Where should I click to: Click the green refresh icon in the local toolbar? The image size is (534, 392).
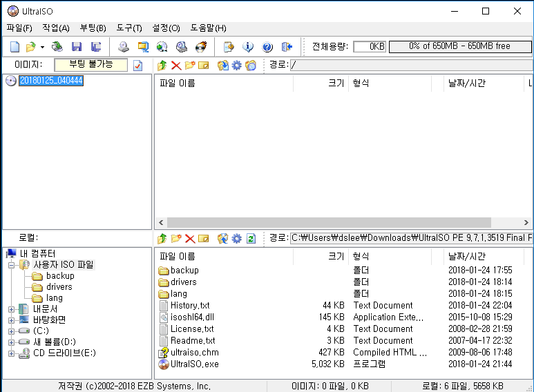click(251, 239)
